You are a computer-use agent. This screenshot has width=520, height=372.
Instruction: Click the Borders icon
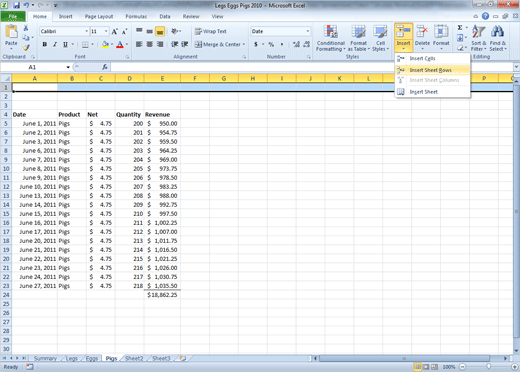(85, 44)
